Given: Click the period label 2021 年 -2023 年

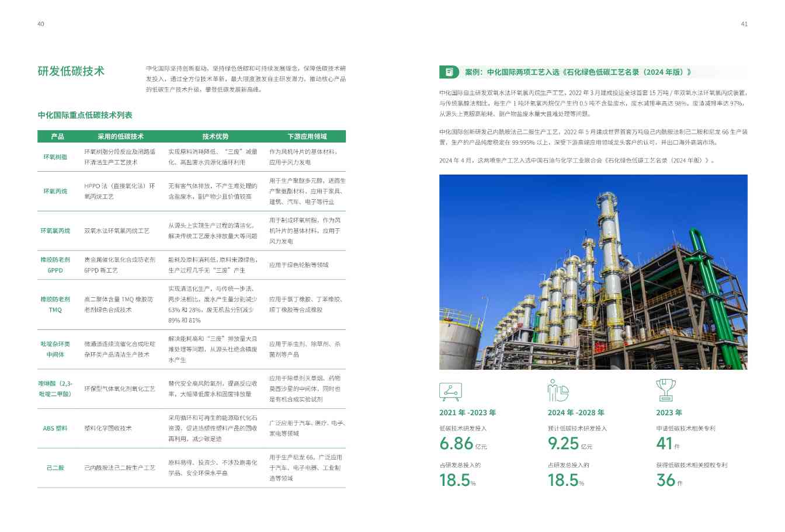Looking at the screenshot, I should click(468, 412).
